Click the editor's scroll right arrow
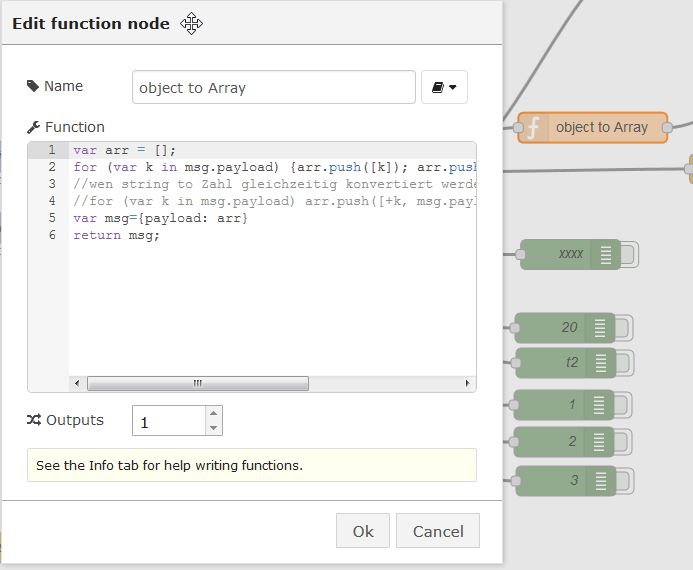693x570 pixels. (x=468, y=383)
